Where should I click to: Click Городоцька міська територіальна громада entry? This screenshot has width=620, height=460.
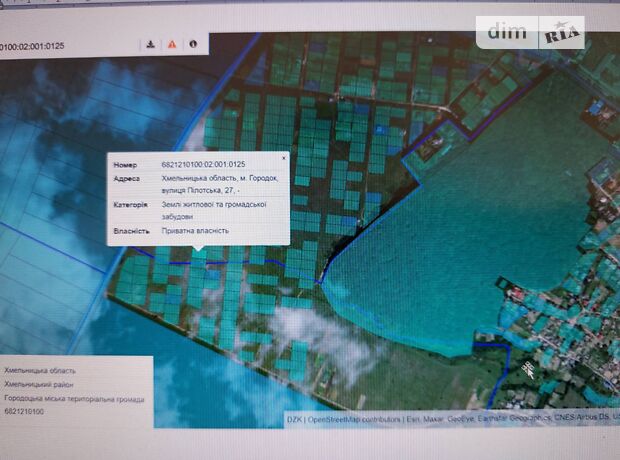[74, 398]
